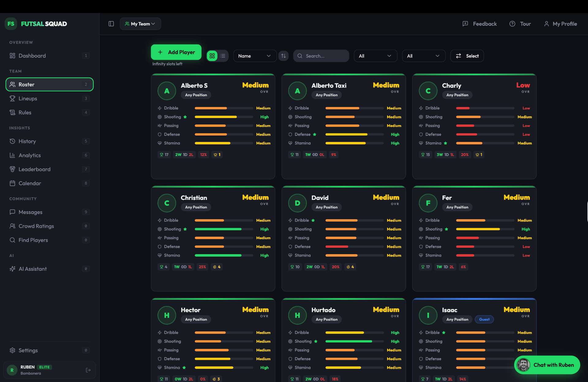The height and width of the screenshot is (382, 588).
Task: Click the Analytics chart icon
Action: 12,155
